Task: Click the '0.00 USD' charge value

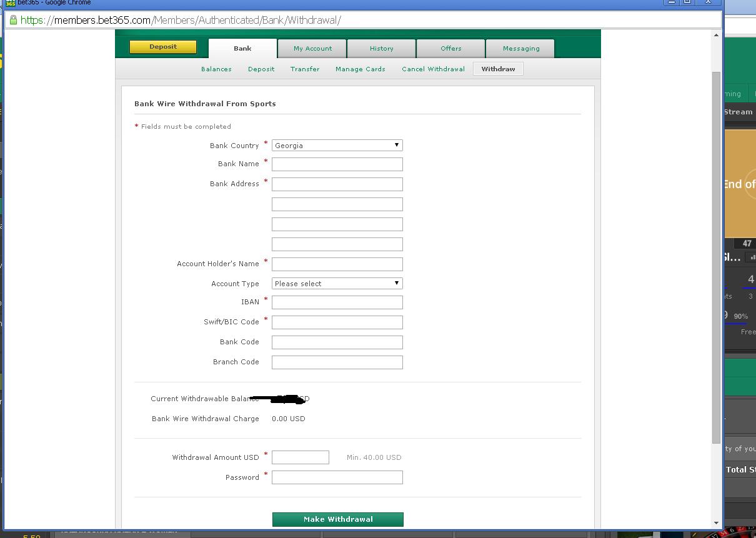Action: pyautogui.click(x=289, y=419)
